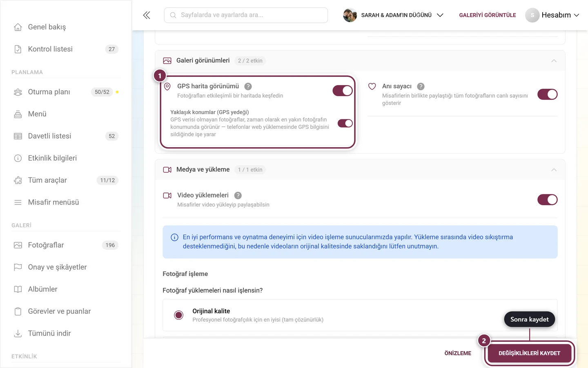Screen dimensions: 588x368
Task: Click the Albümler book icon
Action: tap(18, 289)
